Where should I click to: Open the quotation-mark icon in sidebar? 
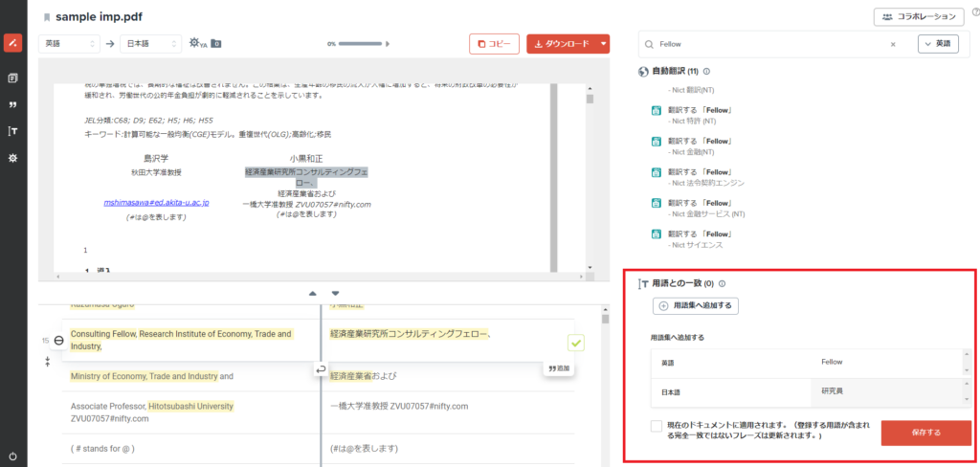(12, 104)
